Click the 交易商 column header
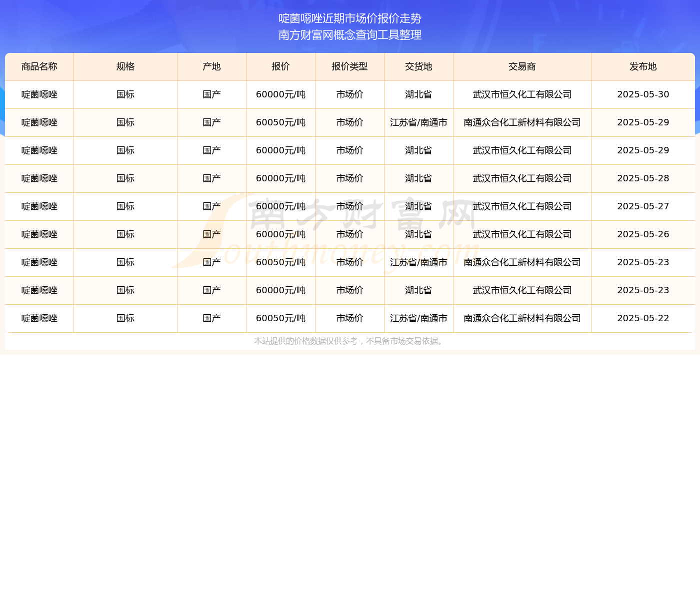 click(522, 67)
